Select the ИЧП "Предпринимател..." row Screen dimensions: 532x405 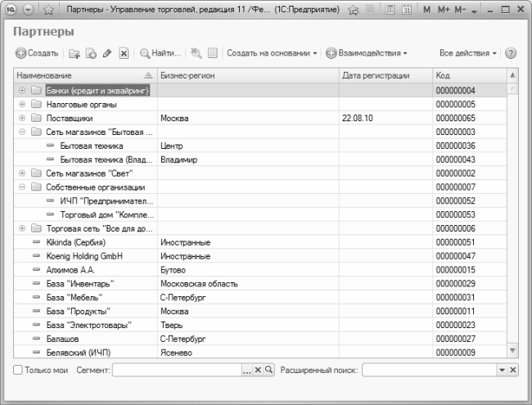click(x=260, y=200)
